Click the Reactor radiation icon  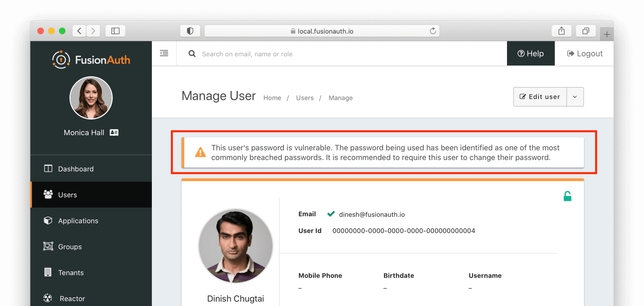click(x=48, y=298)
